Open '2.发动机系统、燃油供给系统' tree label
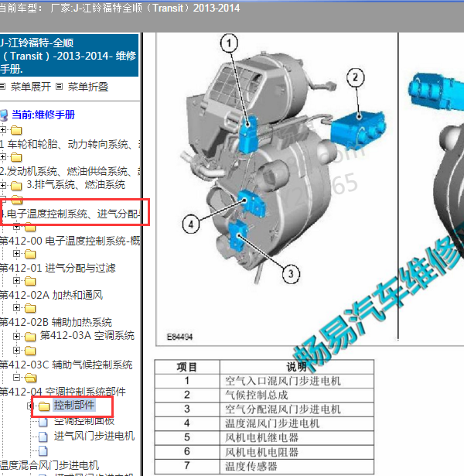Screen dimensions: 464x476 (70, 171)
